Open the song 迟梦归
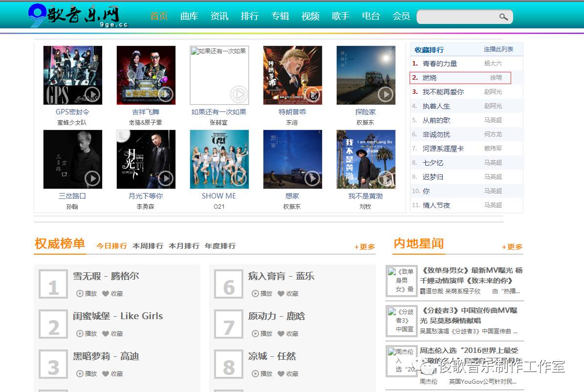The height and width of the screenshot is (392, 584). pyautogui.click(x=433, y=177)
